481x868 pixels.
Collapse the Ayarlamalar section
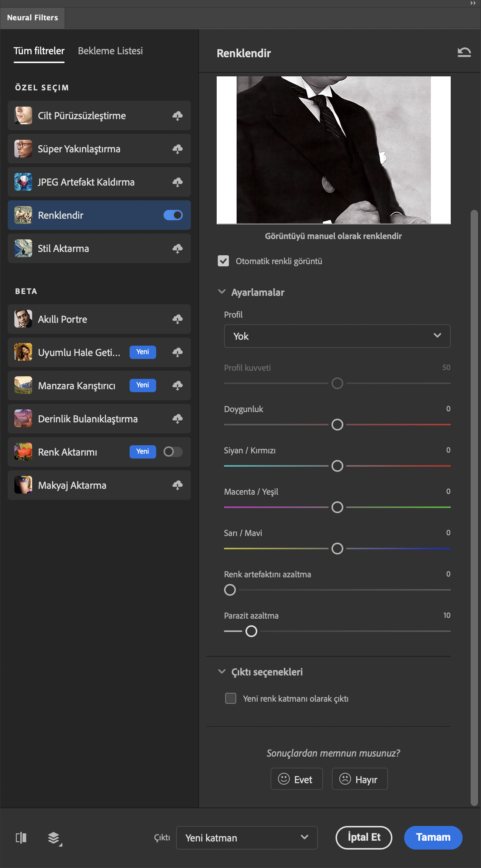point(222,292)
